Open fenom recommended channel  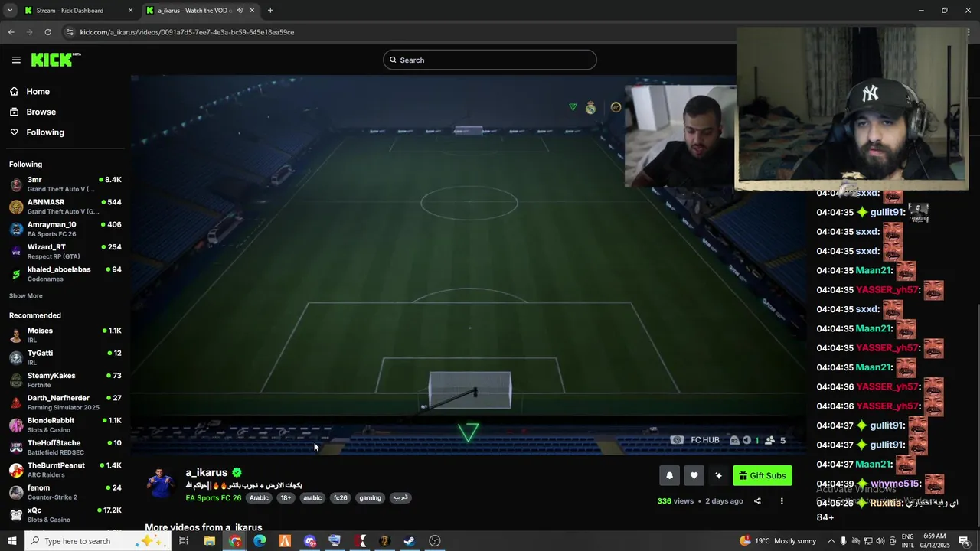tap(65, 492)
